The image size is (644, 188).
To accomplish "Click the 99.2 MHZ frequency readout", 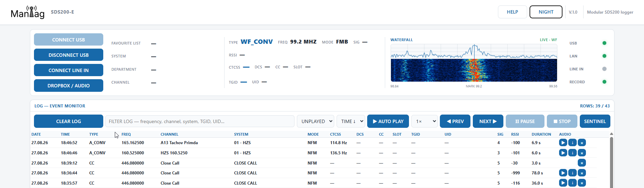I will pos(303,42).
